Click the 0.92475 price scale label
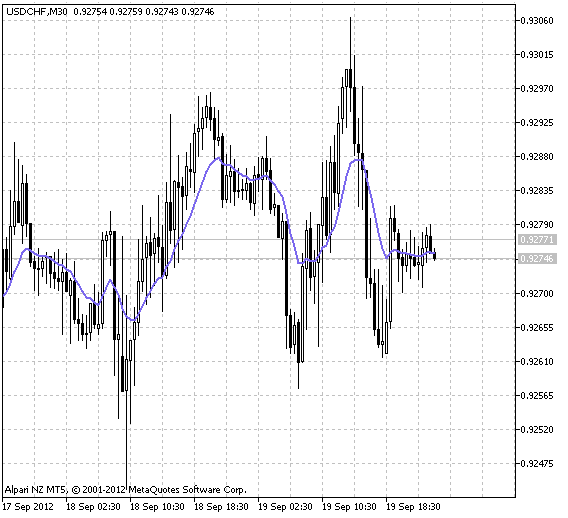The width and height of the screenshot is (568, 518). [x=537, y=464]
